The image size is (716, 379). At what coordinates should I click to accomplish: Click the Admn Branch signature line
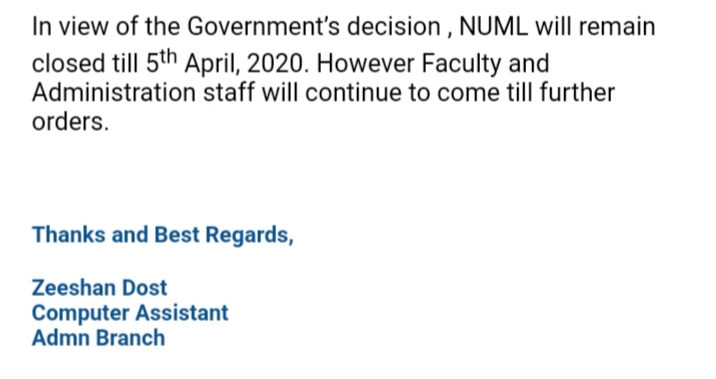point(99,338)
